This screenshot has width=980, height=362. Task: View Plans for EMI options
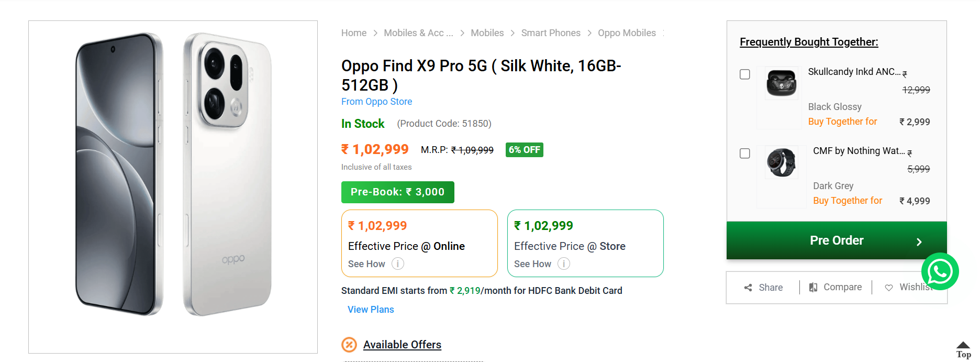371,310
